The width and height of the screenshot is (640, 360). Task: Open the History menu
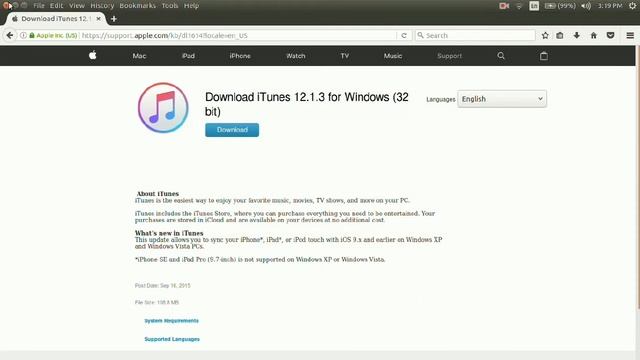pos(102,6)
